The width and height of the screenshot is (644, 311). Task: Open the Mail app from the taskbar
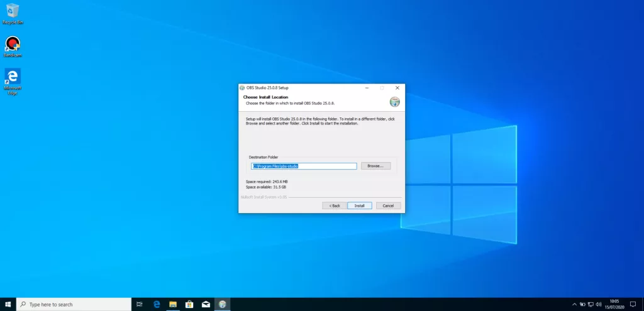click(x=206, y=304)
